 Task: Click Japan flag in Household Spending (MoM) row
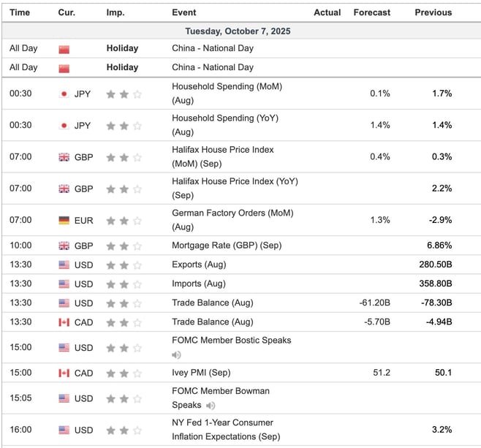click(x=64, y=94)
